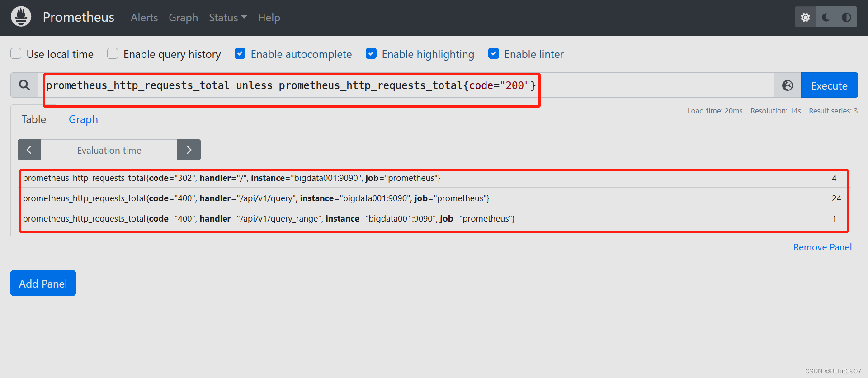Select the /api/v1/query" handler result row

(x=434, y=198)
